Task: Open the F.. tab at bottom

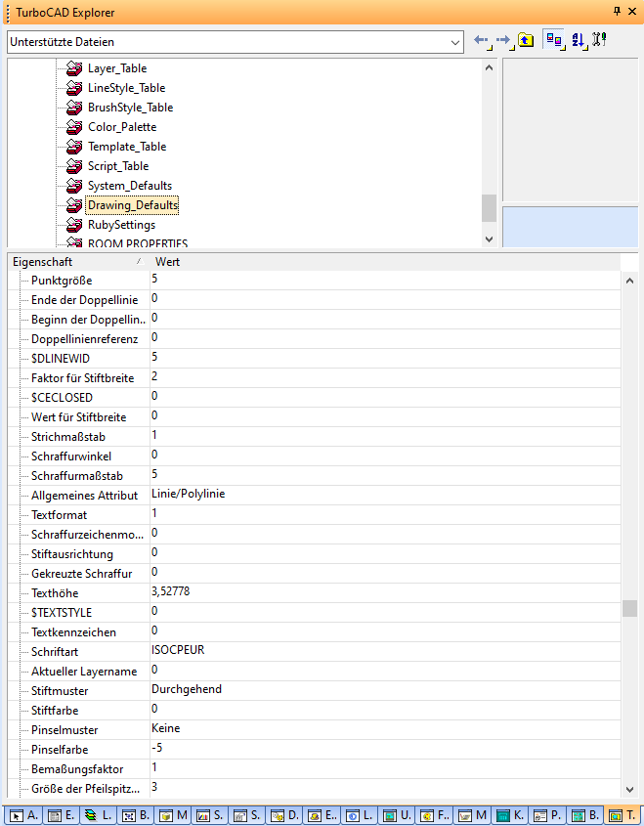Action: [434, 815]
